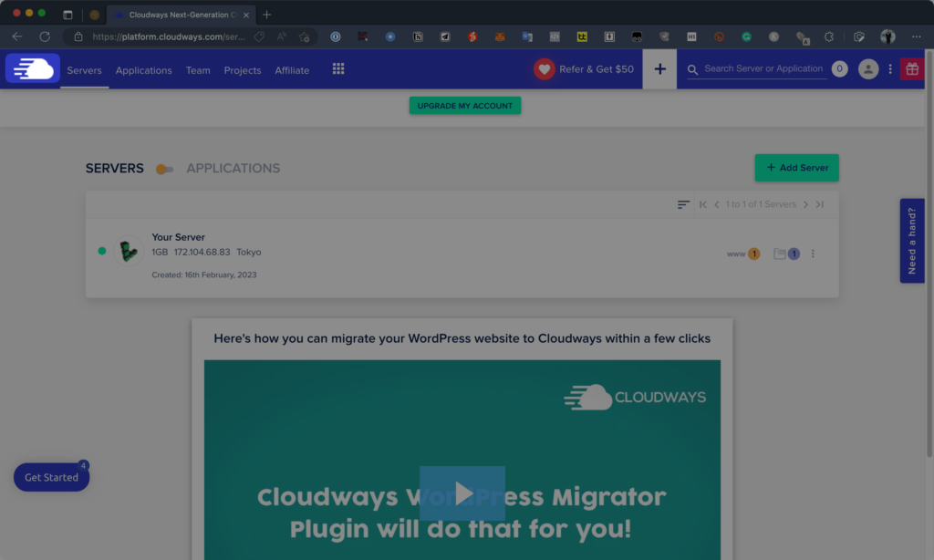The image size is (934, 560).
Task: Open the Affiliate nav tab
Action: [292, 70]
